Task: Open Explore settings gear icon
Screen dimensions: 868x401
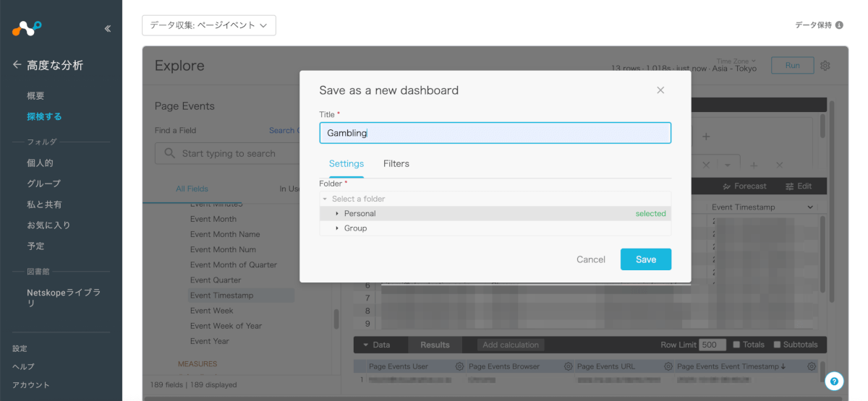Action: [x=825, y=66]
